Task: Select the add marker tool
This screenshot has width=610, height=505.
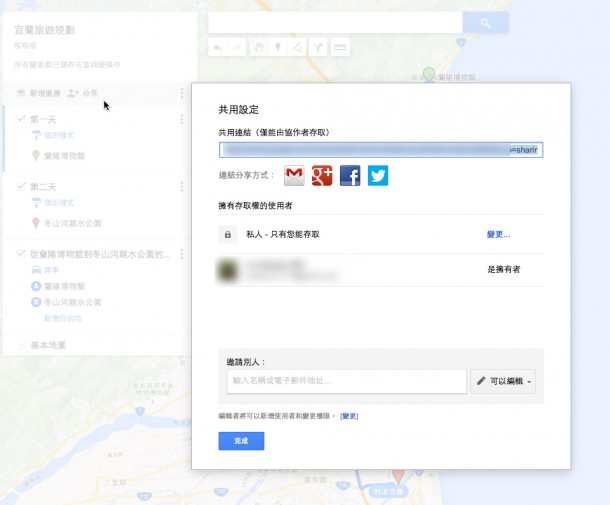Action: pyautogui.click(x=278, y=47)
